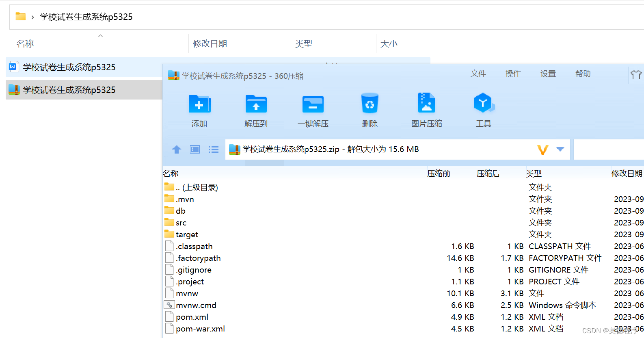Sort archive list by 修改日期 column in 360压缩
This screenshot has height=338, width=644.
pos(627,173)
